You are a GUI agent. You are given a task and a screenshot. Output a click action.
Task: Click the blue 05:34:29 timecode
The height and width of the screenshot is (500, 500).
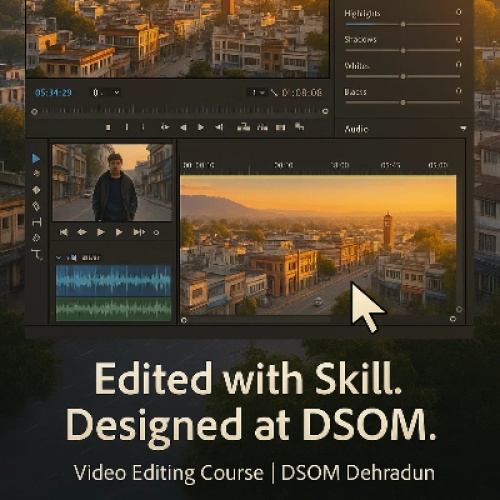53,92
